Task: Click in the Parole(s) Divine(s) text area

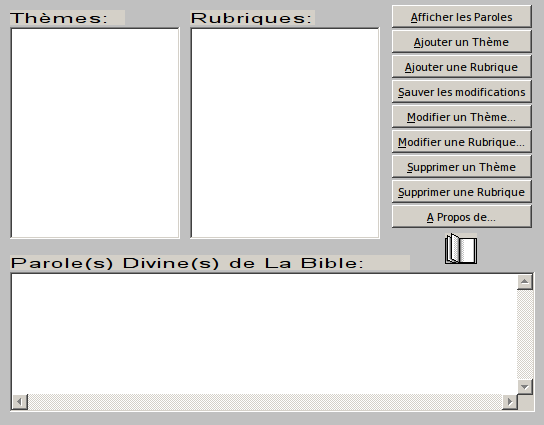Action: [264, 334]
